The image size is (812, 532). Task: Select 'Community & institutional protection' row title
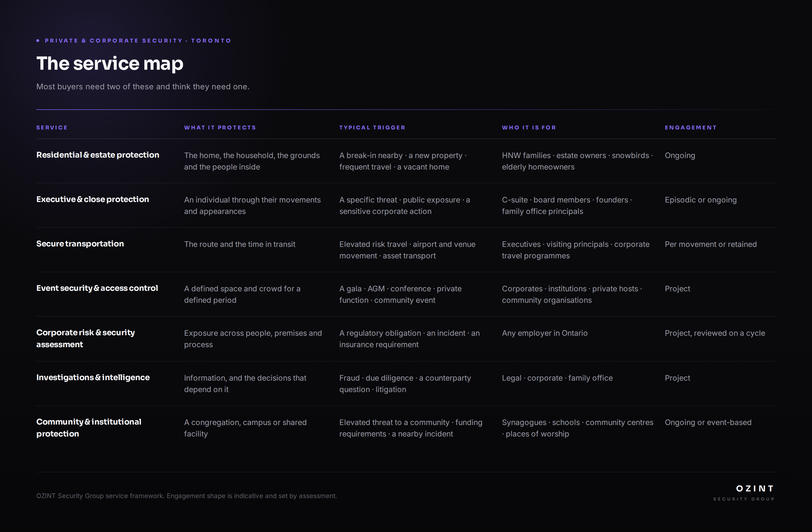89,428
